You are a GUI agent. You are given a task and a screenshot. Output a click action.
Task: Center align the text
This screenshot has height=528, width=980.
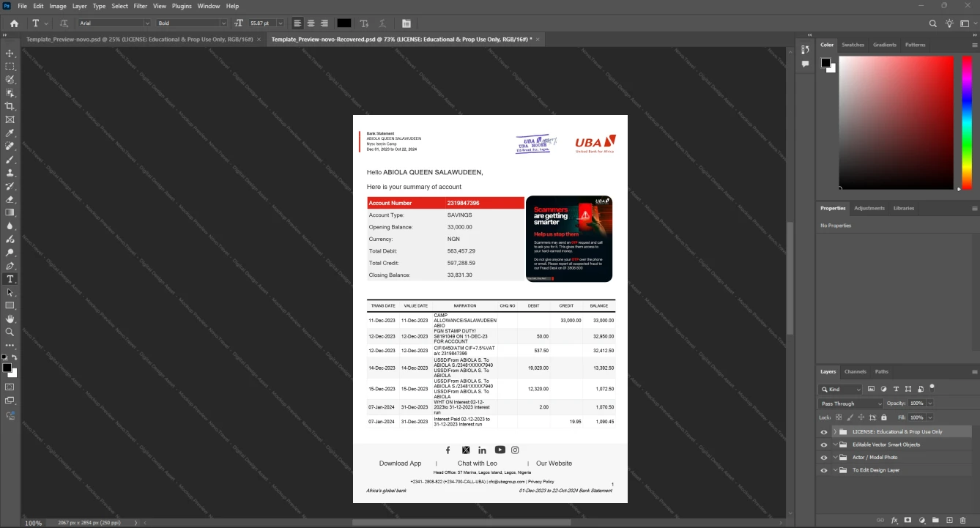click(311, 23)
